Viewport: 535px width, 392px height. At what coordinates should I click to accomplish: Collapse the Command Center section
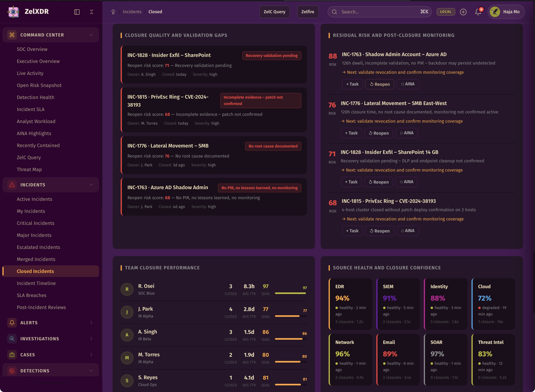tap(91, 35)
